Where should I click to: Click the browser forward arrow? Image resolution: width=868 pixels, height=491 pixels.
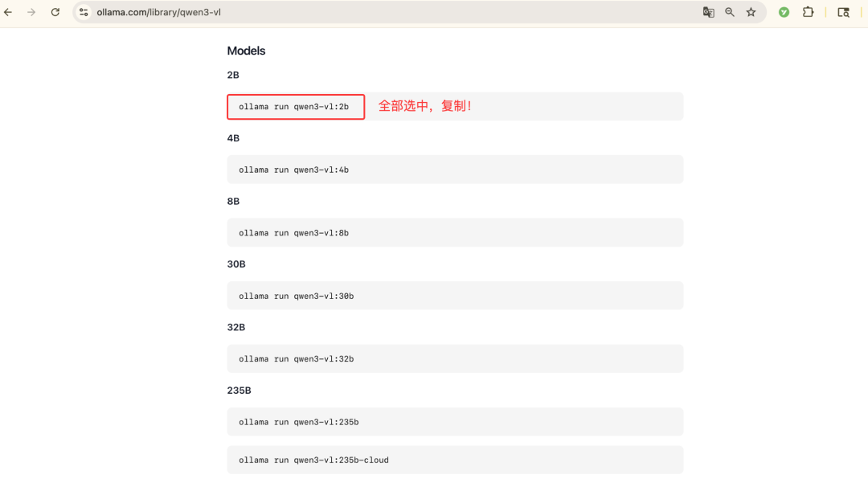tap(31, 12)
